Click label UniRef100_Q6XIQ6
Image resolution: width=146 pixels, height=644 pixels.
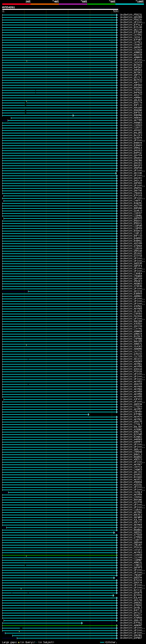pyautogui.click(x=131, y=173)
